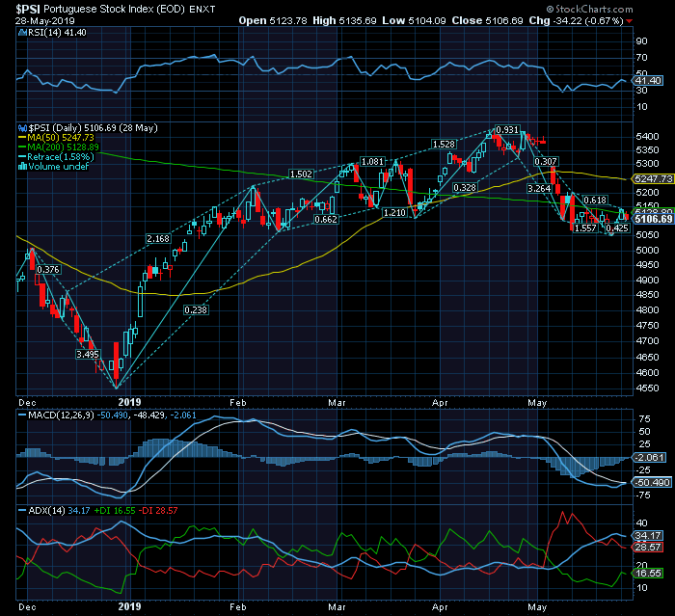
Task: Click the ADX(14) legend line icon
Action: click(x=22, y=509)
